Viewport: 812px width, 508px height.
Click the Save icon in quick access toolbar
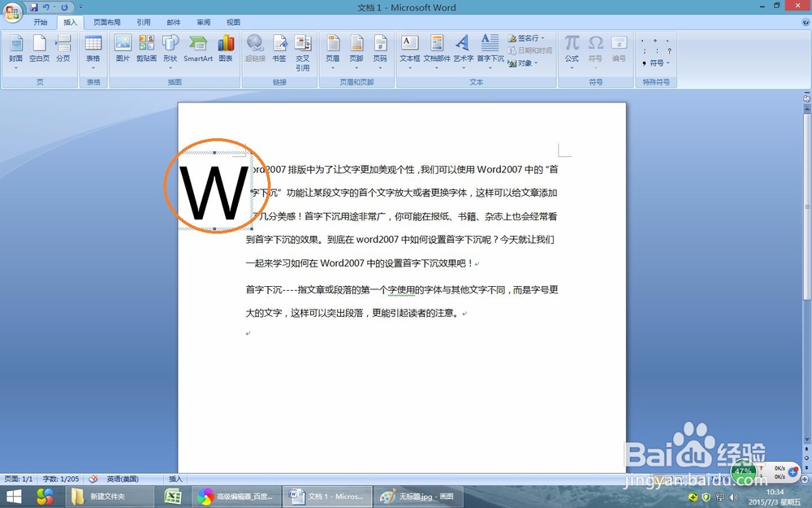coord(33,7)
